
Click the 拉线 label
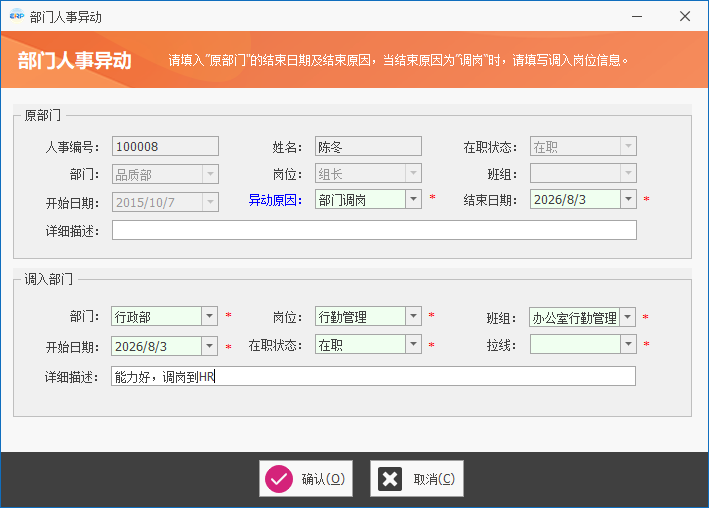(501, 345)
